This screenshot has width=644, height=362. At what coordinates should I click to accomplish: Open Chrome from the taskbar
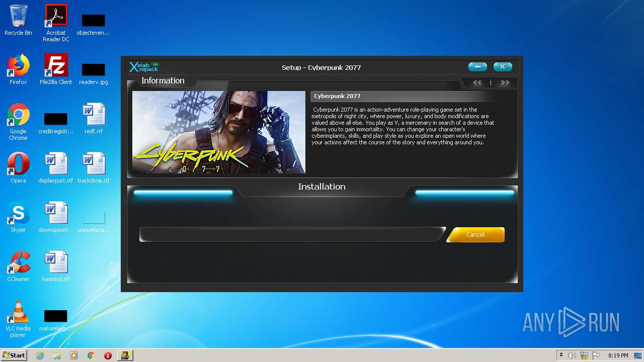[91, 355]
